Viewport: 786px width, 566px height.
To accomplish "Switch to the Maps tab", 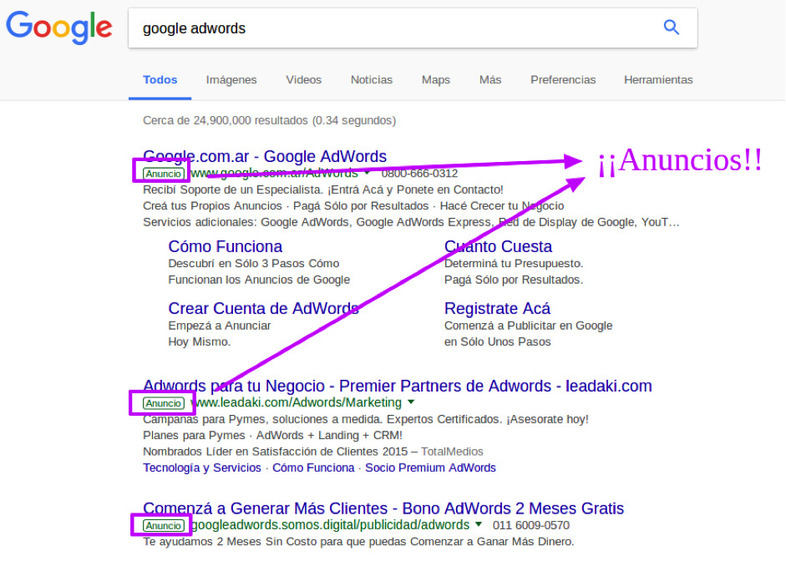I will pyautogui.click(x=436, y=80).
